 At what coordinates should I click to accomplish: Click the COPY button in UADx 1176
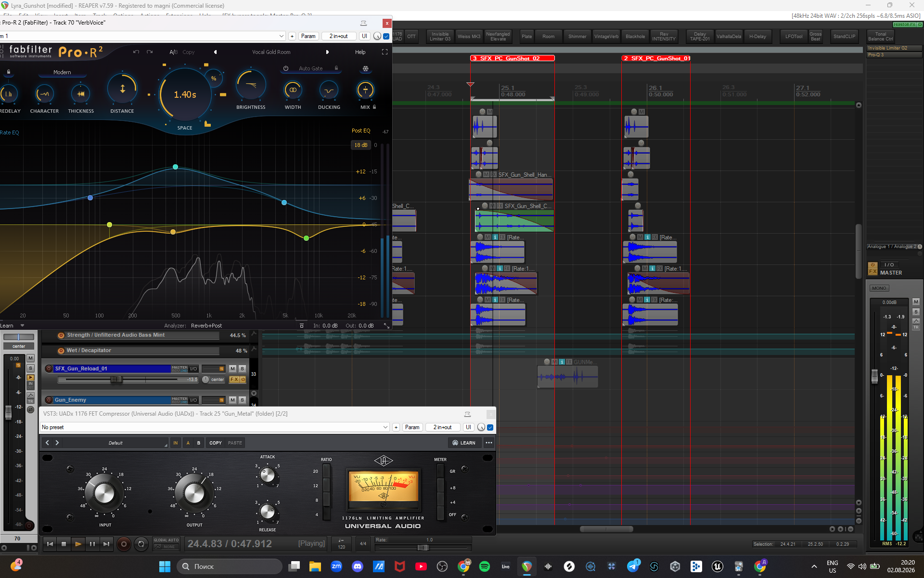click(216, 443)
